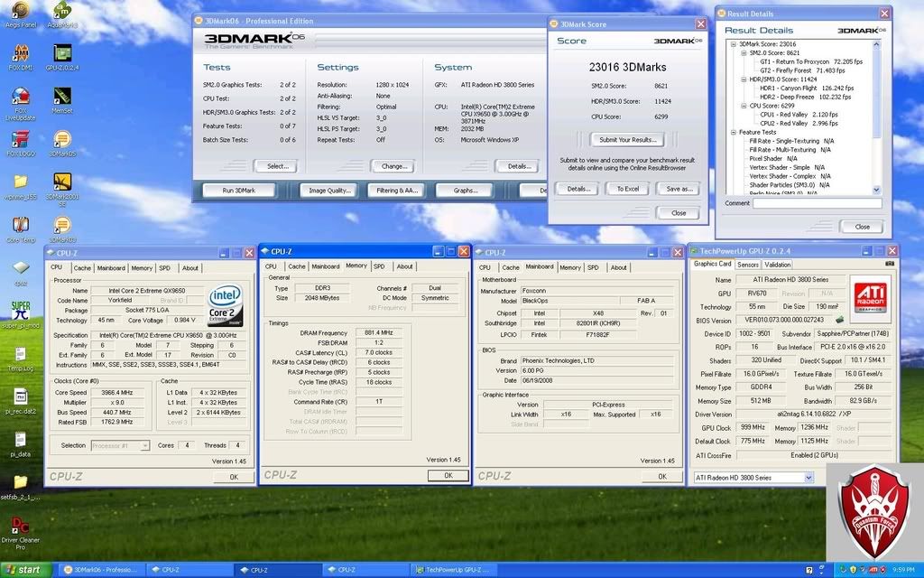
Task: Open the Core Temp desktop icon
Action: tap(21, 229)
